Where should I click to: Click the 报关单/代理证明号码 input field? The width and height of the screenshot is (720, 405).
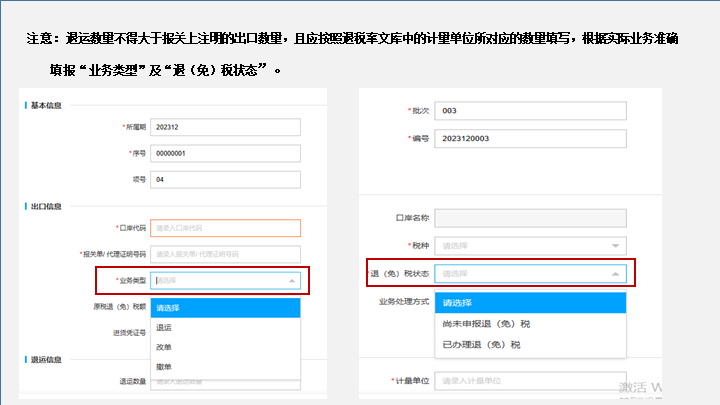pos(225,254)
